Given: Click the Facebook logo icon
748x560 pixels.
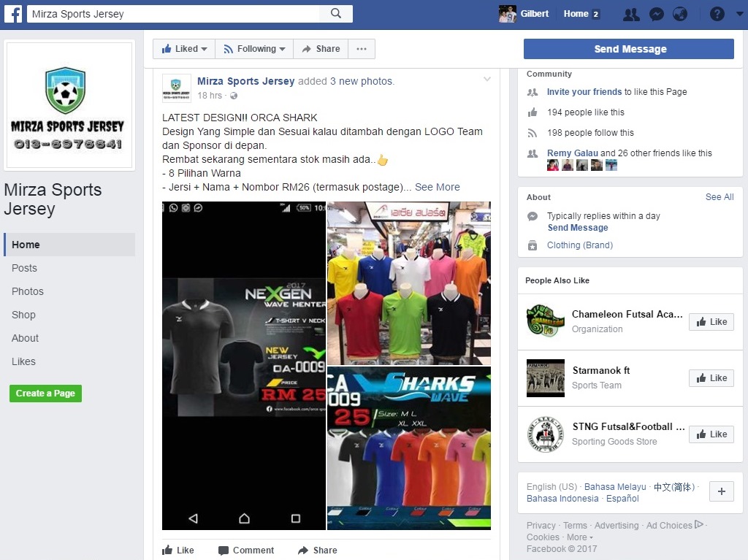Looking at the screenshot, I should coord(13,14).
